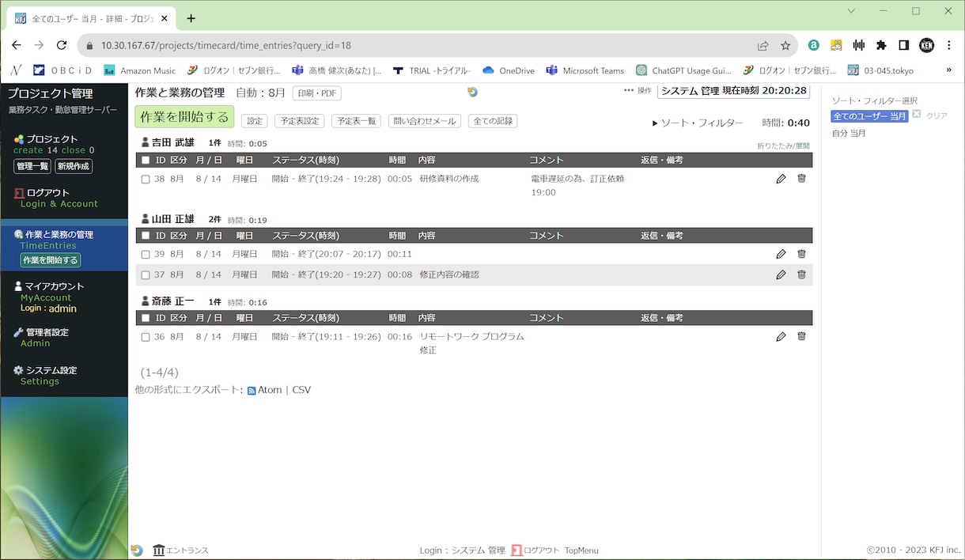Click the 予定表一覧 button

[356, 121]
